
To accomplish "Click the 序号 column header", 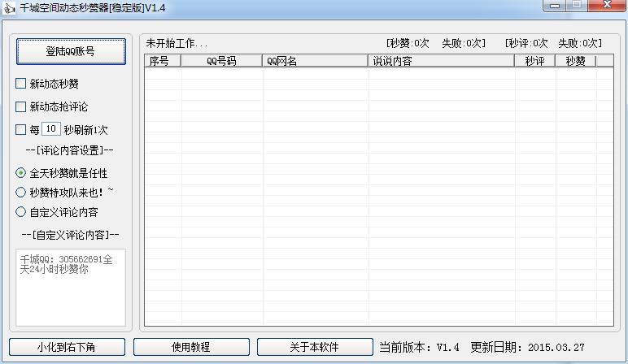I will 163,61.
